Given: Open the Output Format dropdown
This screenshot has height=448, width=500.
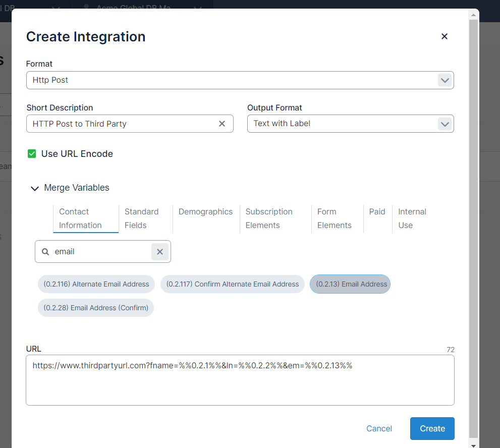Looking at the screenshot, I should point(444,124).
